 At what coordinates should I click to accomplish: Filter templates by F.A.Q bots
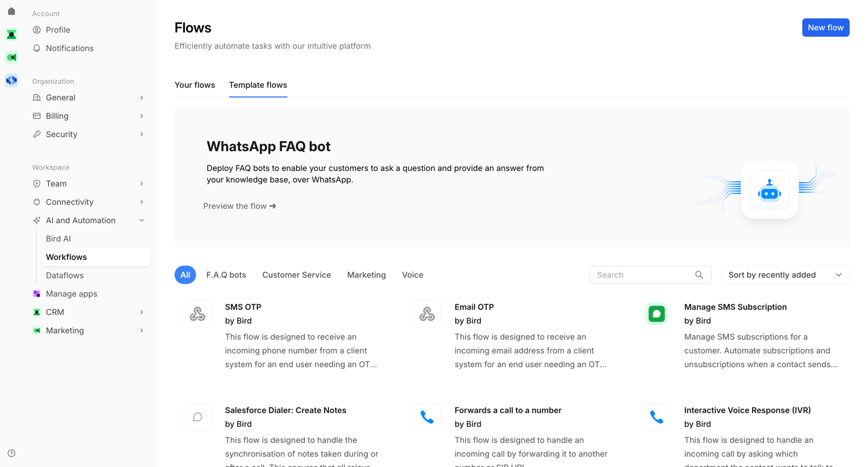[x=226, y=275]
